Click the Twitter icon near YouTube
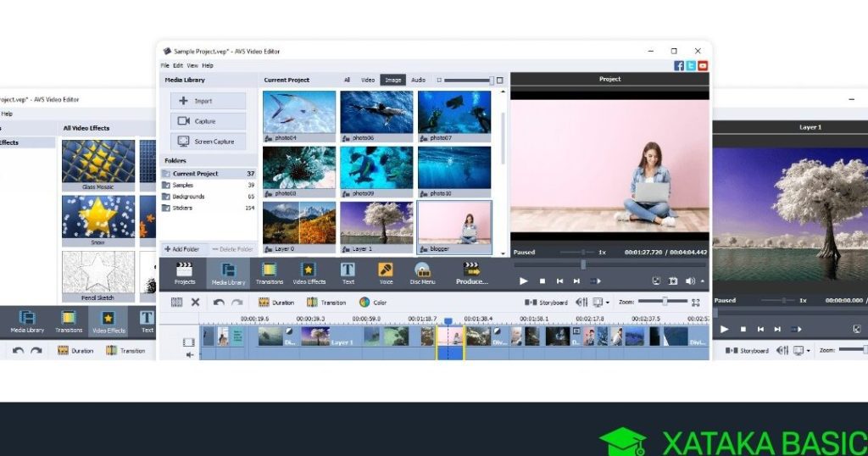Image resolution: width=868 pixels, height=456 pixels. click(x=691, y=65)
